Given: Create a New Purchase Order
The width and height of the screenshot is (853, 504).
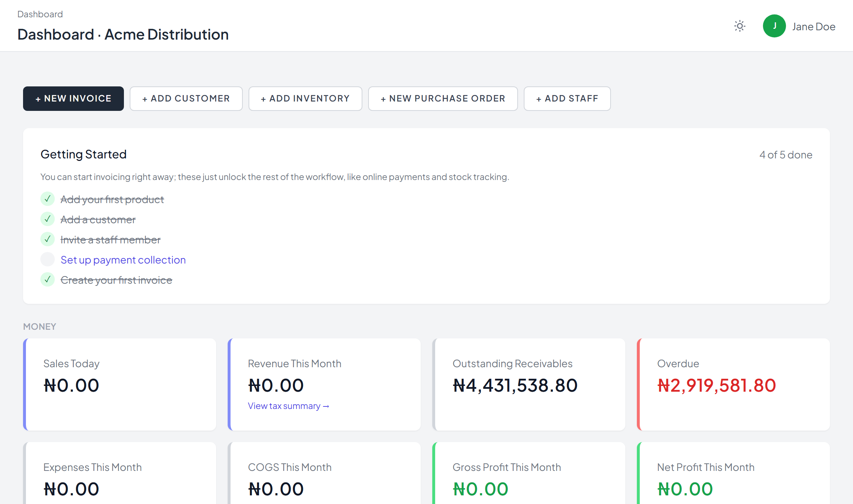Looking at the screenshot, I should 443,99.
